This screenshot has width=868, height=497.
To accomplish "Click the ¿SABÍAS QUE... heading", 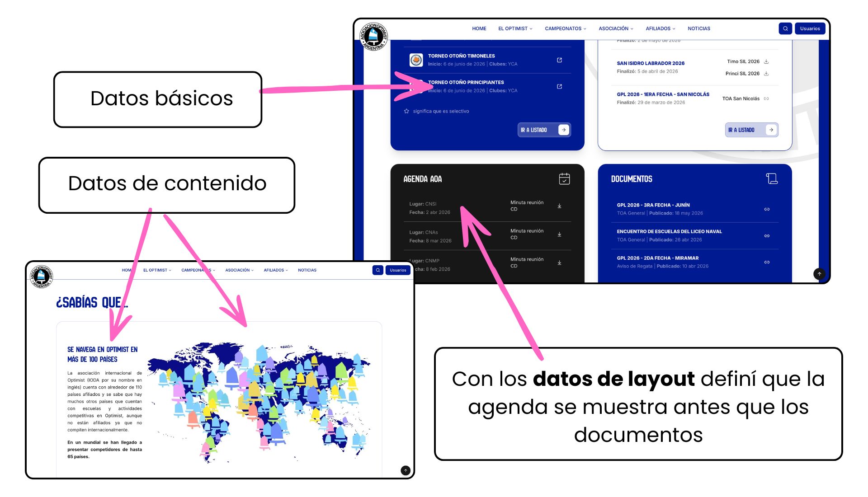I will tap(92, 302).
